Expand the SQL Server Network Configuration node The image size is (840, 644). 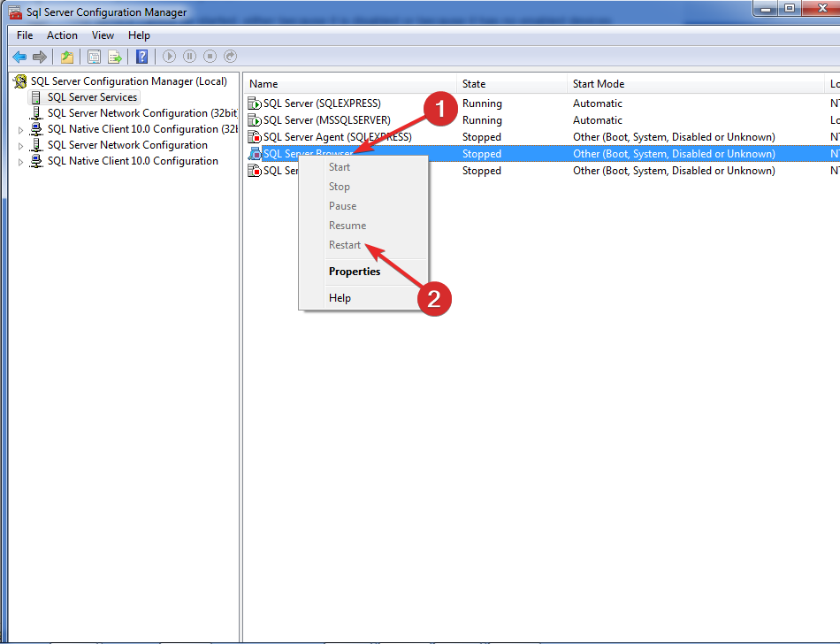coord(20,146)
